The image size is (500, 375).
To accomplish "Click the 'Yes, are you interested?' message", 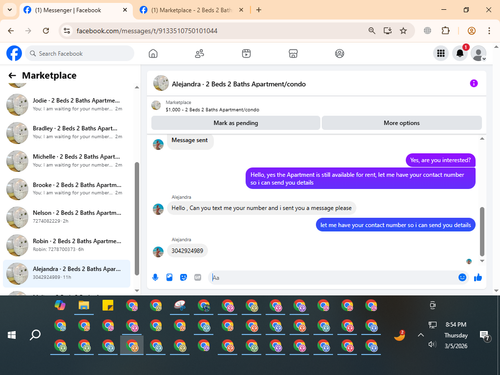I will (440, 160).
